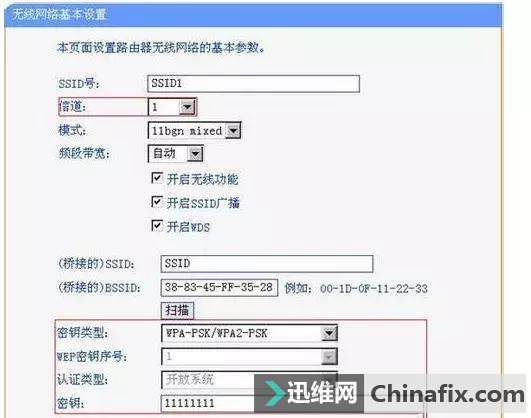Image resolution: width=531 pixels, height=418 pixels.
Task: Disable the 开启WDS checkbox
Action: tap(156, 225)
